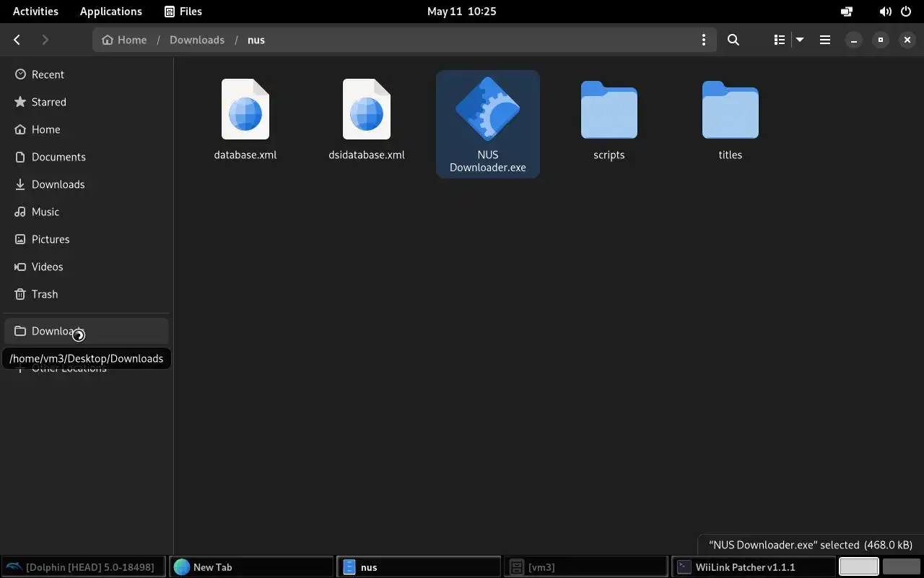Viewport: 924px width, 578px height.
Task: Open the hamburger main menu
Action: click(x=825, y=40)
